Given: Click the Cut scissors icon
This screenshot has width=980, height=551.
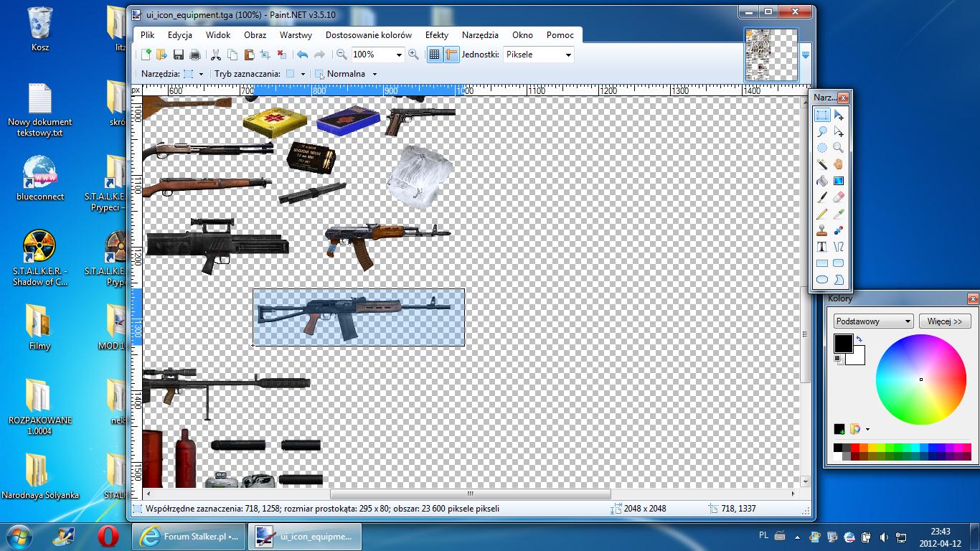Looking at the screenshot, I should 215,55.
